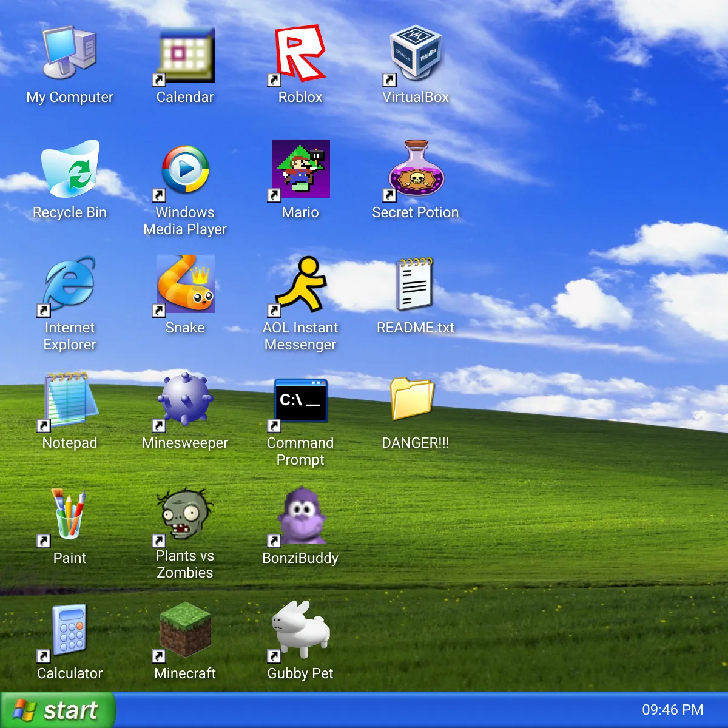This screenshot has width=728, height=728.
Task: Click the "Command Prompt" label text
Action: pyautogui.click(x=300, y=451)
